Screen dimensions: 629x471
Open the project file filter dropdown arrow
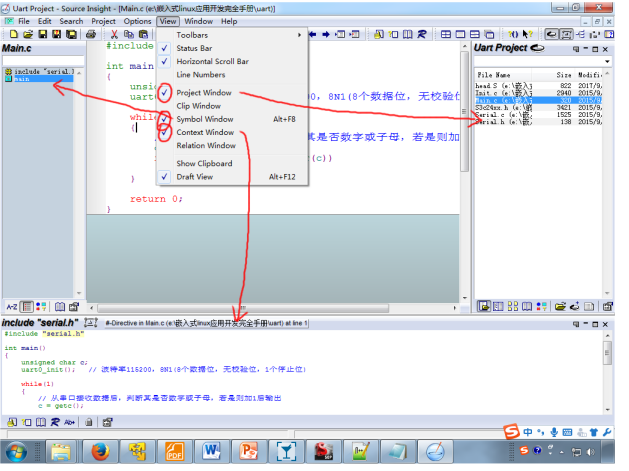pyautogui.click(x=607, y=61)
